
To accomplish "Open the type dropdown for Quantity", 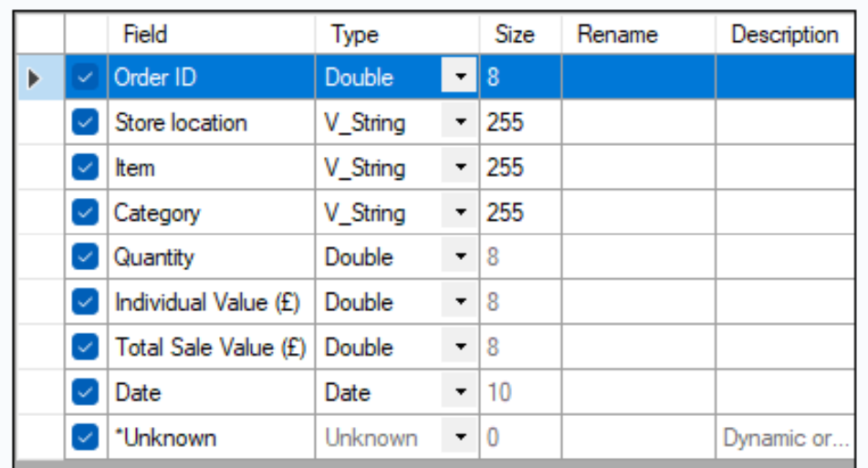I will 460,257.
